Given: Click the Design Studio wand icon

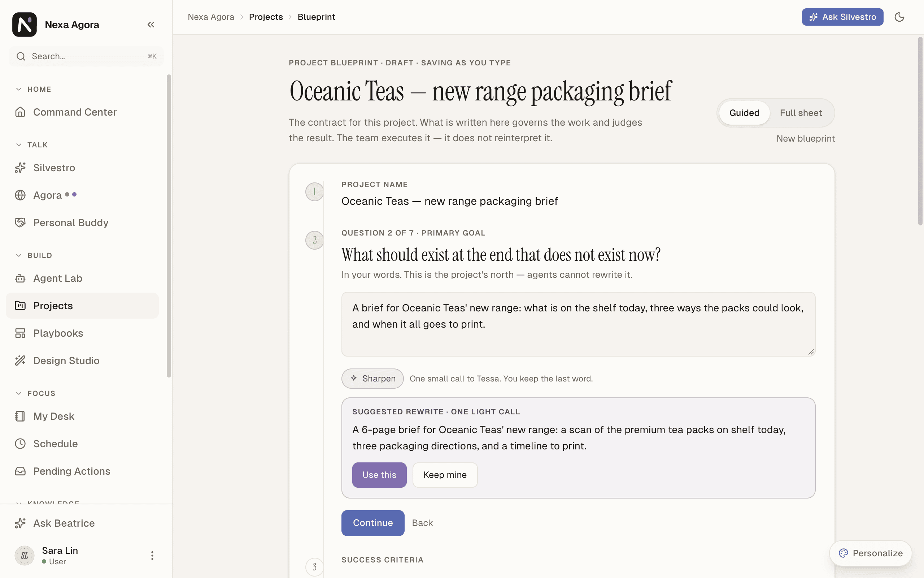Looking at the screenshot, I should [20, 361].
